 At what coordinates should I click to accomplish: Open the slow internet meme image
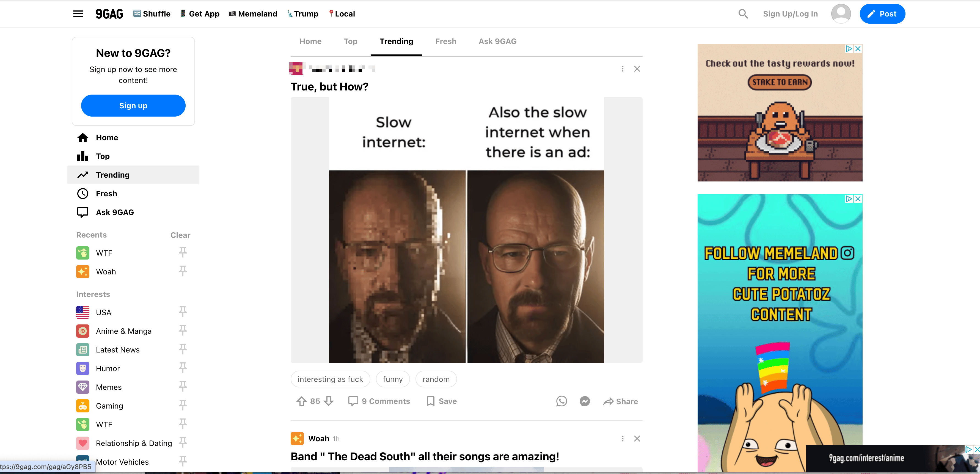point(466,230)
